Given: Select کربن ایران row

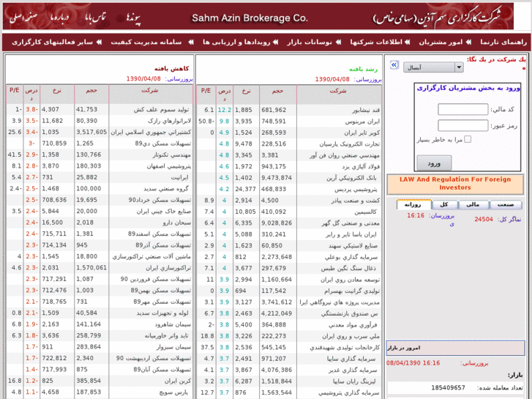Looking at the screenshot, I should tap(100, 381).
